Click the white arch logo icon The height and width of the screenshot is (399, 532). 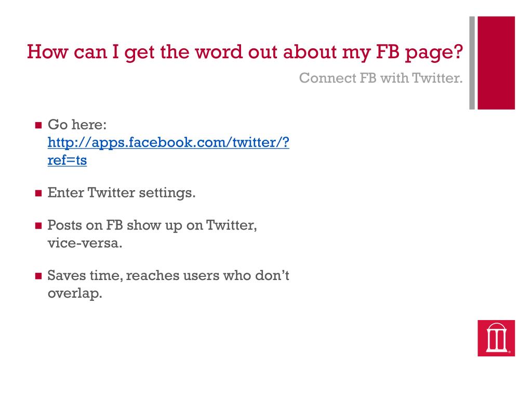pyautogui.click(x=496, y=338)
